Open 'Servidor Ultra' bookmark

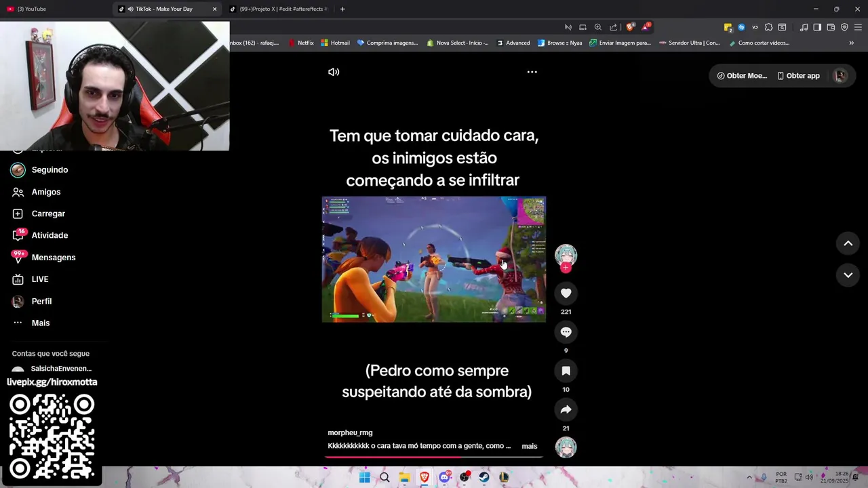[688, 43]
